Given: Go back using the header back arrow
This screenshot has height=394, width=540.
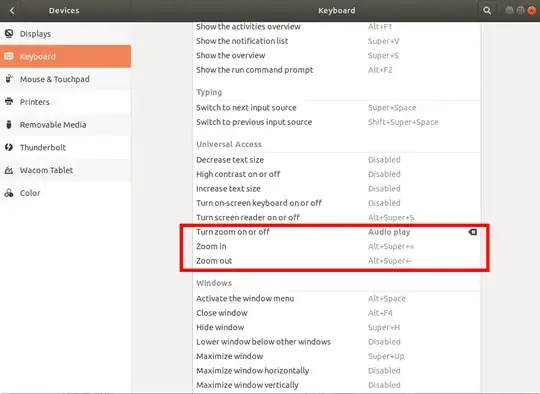Looking at the screenshot, I should coord(12,11).
